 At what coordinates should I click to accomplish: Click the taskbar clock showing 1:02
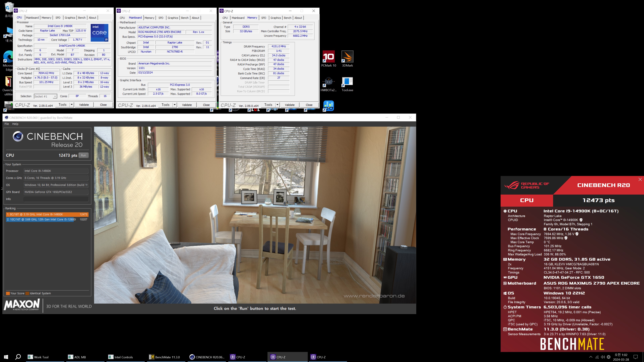(x=621, y=357)
